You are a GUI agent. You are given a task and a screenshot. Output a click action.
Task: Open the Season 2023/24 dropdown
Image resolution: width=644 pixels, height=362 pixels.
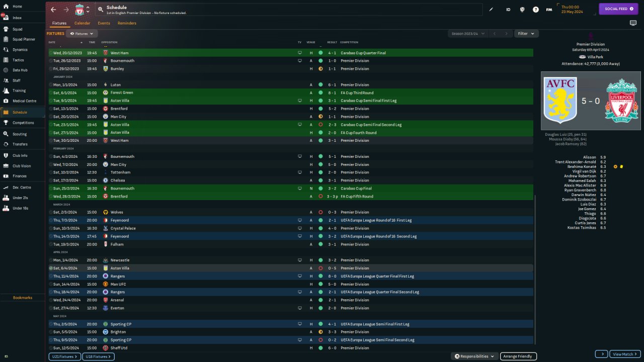point(468,34)
